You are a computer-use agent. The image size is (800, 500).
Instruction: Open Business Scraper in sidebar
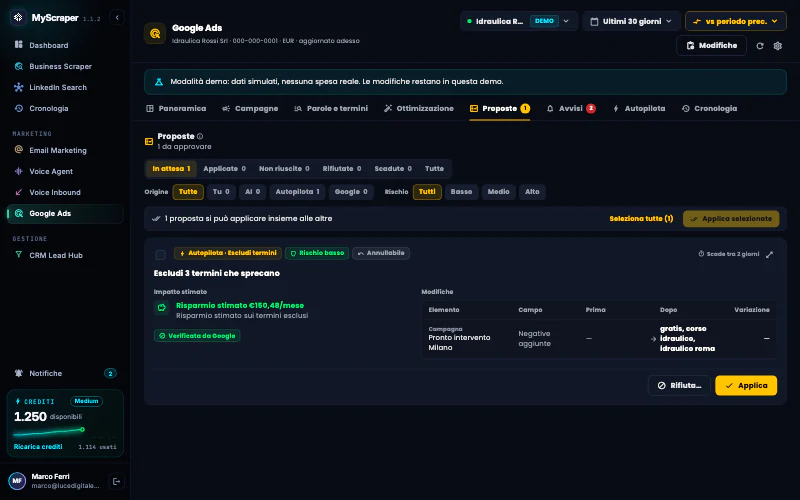pos(65,66)
